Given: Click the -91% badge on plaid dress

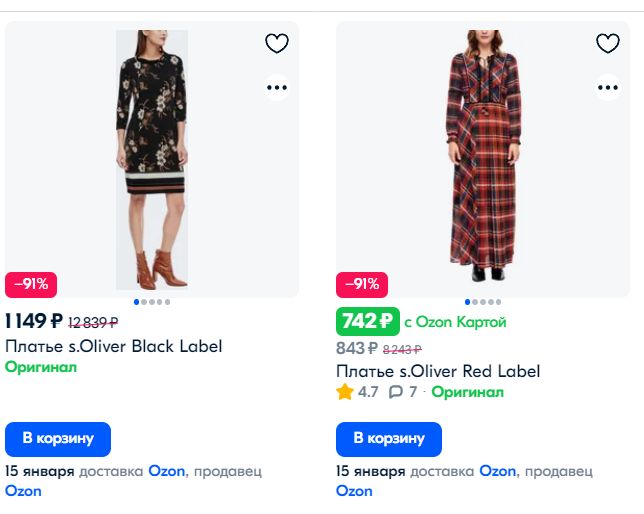Looking at the screenshot, I should 362,284.
